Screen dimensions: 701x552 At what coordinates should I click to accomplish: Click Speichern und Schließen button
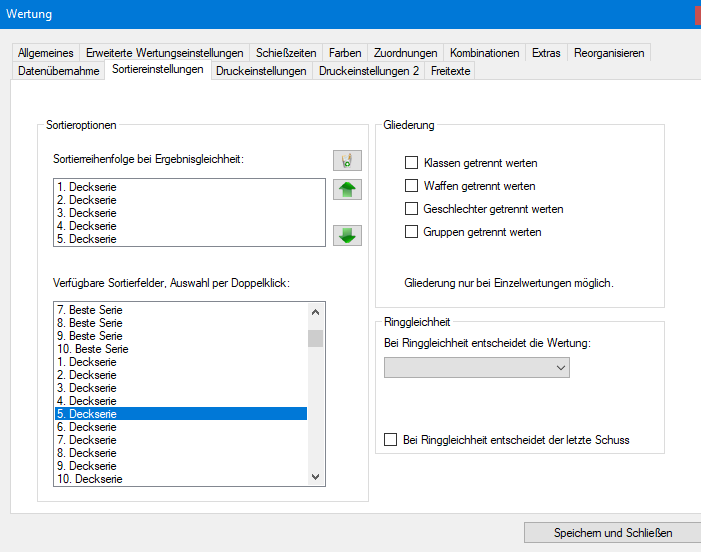pos(613,533)
